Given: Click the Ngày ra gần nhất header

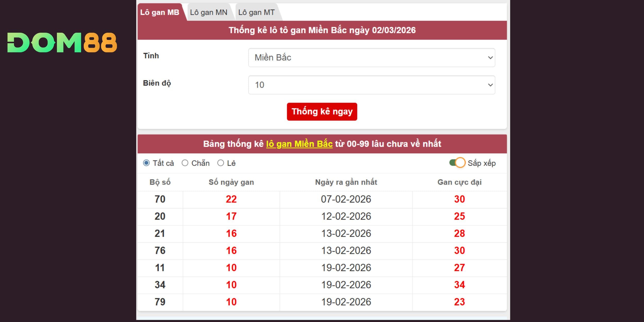Looking at the screenshot, I should [x=346, y=182].
